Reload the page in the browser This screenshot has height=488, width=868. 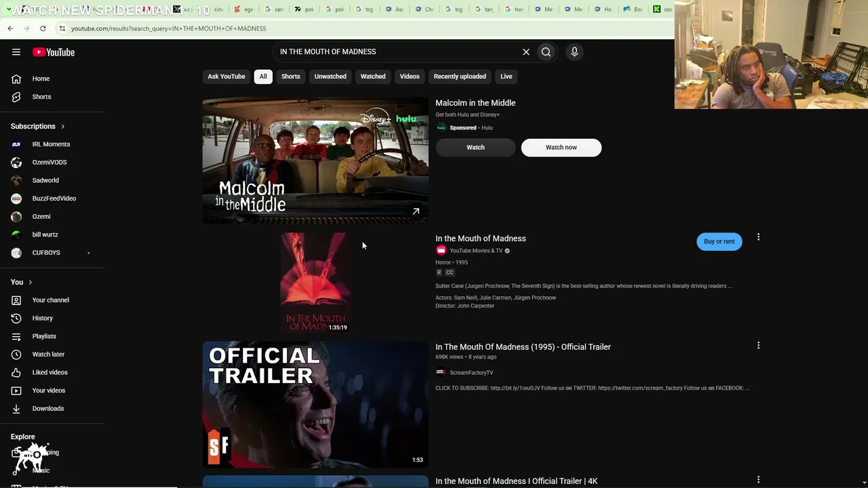(43, 28)
